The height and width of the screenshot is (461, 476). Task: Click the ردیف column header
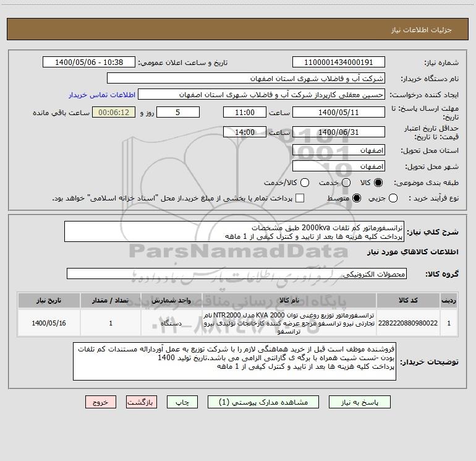coord(449,301)
